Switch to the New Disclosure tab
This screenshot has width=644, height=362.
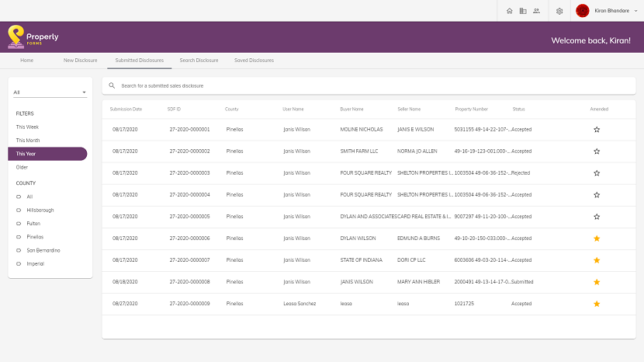81,60
